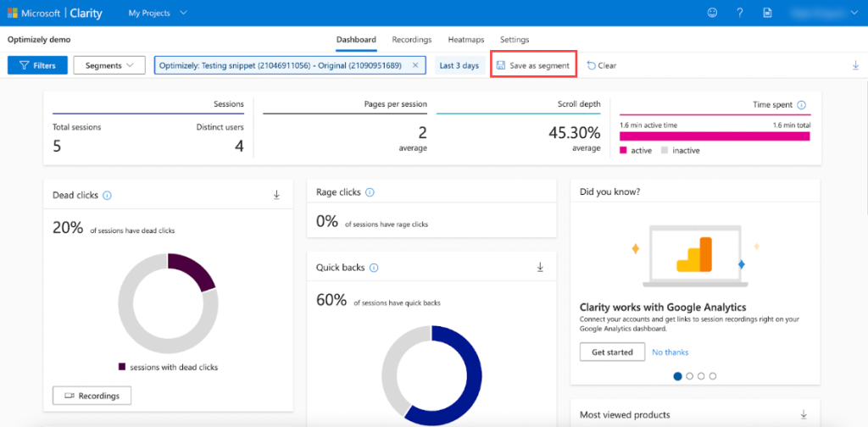Click the No thanks link

(670, 352)
